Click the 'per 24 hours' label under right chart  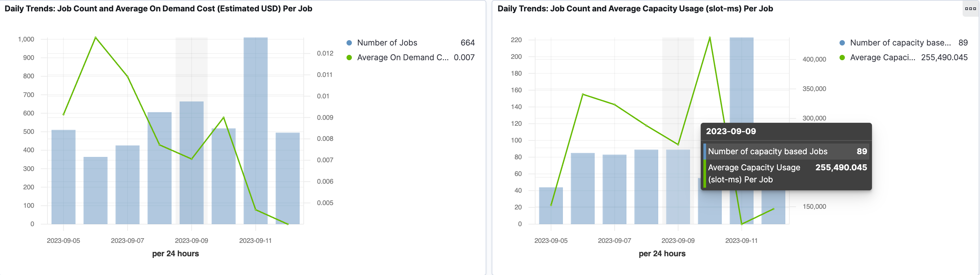pos(662,254)
